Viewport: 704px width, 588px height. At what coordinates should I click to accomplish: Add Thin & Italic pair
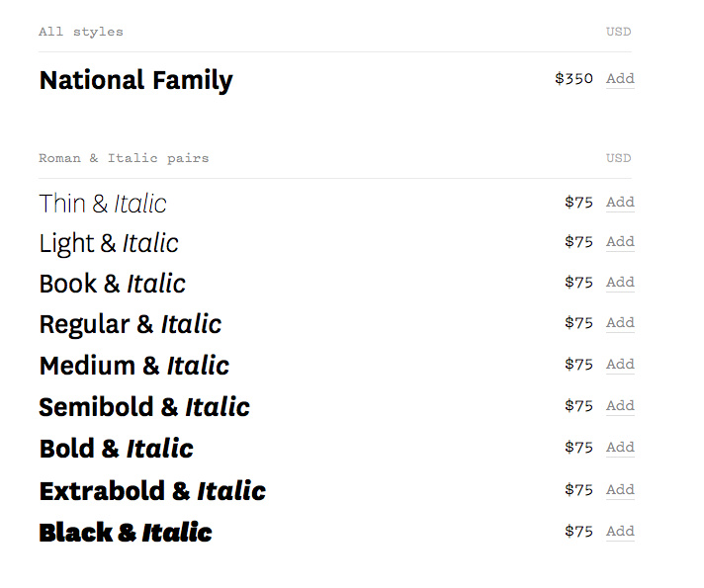(620, 203)
